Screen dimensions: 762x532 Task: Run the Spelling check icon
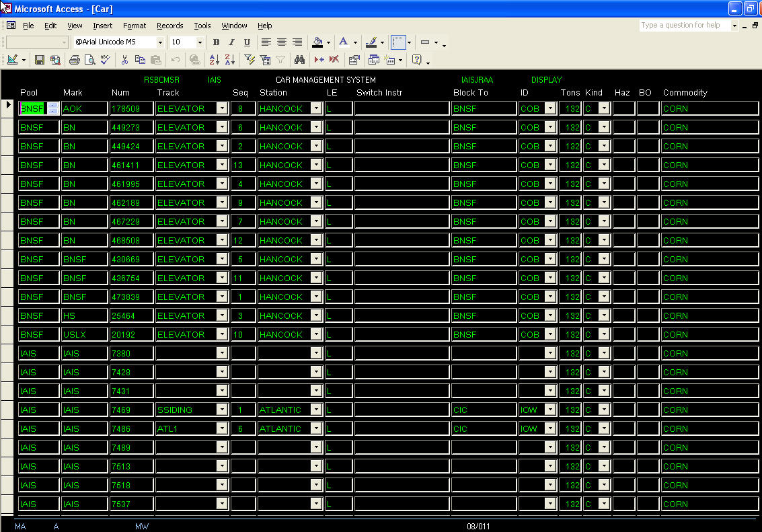[106, 60]
